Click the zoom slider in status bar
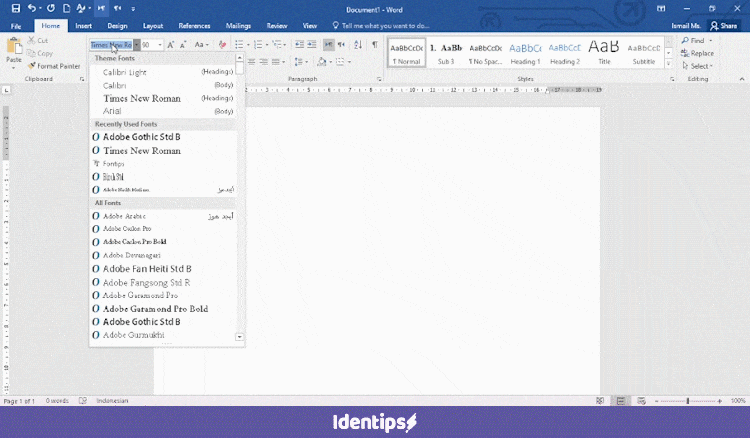This screenshot has width=750, height=438. coord(688,401)
